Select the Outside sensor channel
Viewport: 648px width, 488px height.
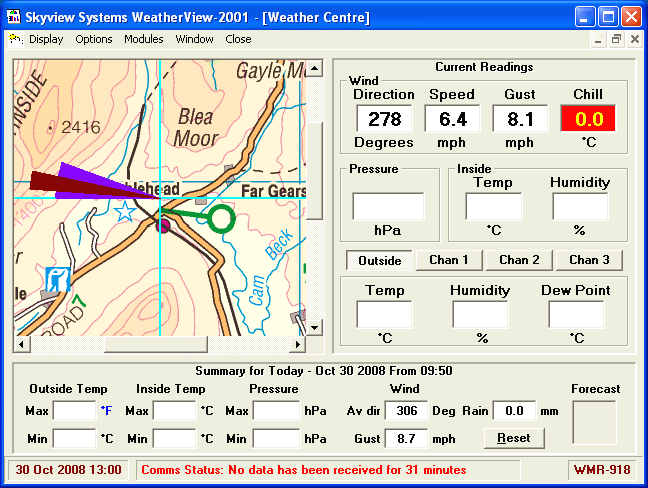pyautogui.click(x=379, y=260)
